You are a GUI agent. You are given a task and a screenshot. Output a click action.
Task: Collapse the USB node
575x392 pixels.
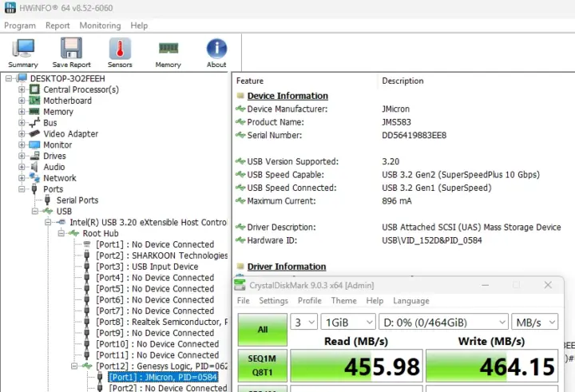tap(35, 212)
